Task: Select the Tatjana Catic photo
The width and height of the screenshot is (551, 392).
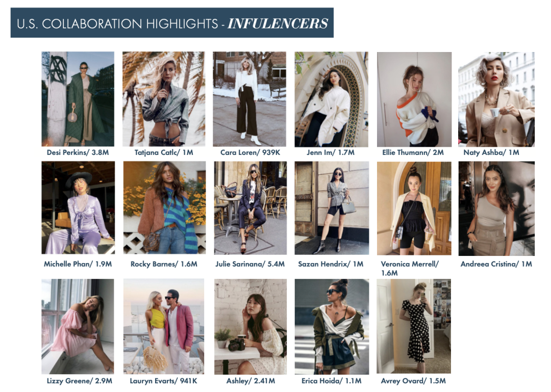Action: coord(164,99)
